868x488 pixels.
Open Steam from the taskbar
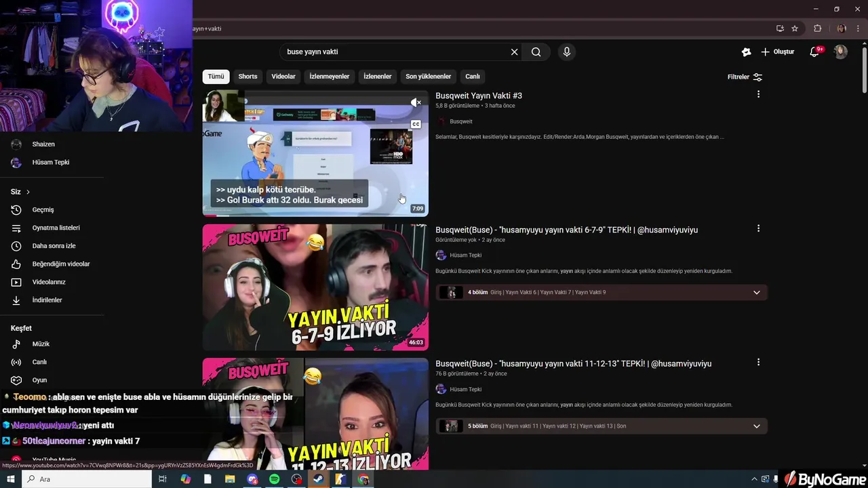point(319,479)
